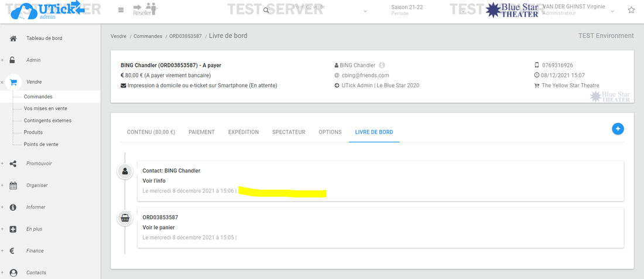The height and width of the screenshot is (279, 644).
Task: Click the hamburger menu icon
Action: 121,10
